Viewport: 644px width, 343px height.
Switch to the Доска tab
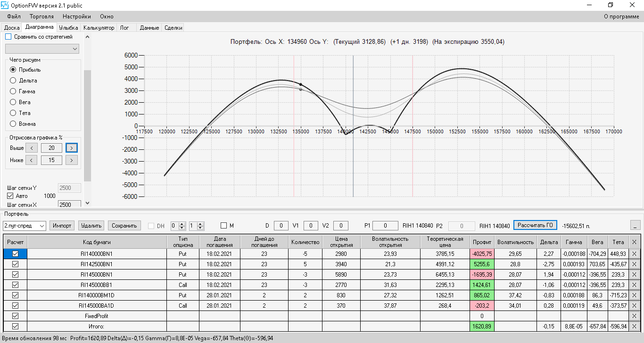pyautogui.click(x=12, y=28)
